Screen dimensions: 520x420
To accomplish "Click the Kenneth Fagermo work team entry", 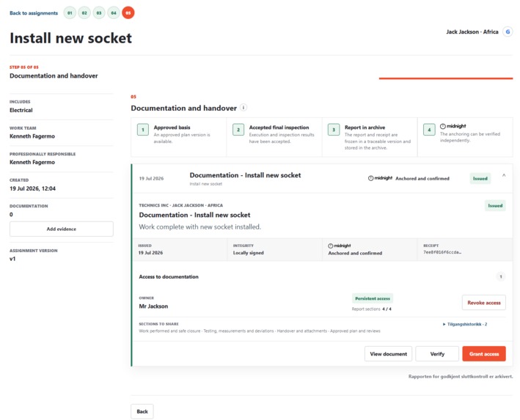I will [32, 136].
